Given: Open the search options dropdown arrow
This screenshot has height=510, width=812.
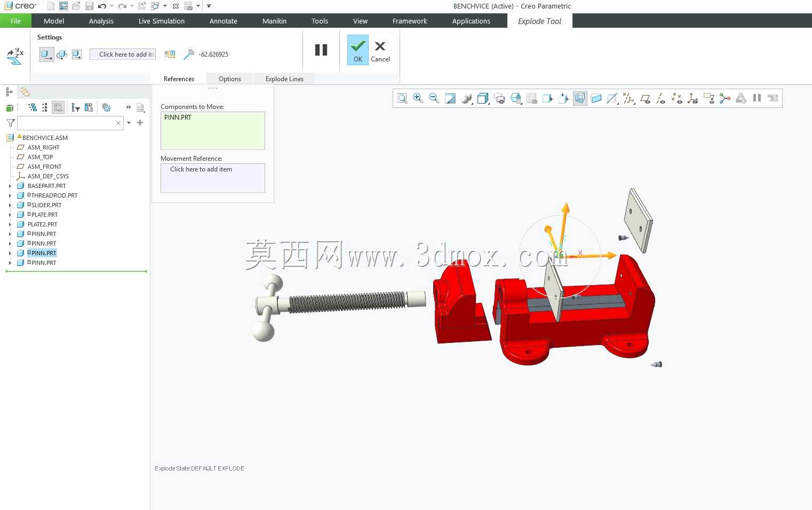Looking at the screenshot, I should coord(129,123).
